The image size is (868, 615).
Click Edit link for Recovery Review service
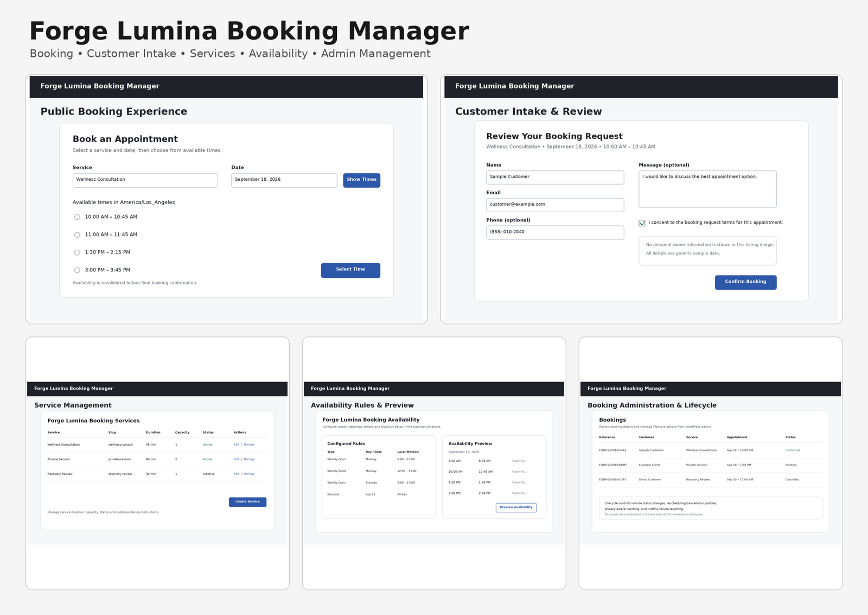click(236, 474)
